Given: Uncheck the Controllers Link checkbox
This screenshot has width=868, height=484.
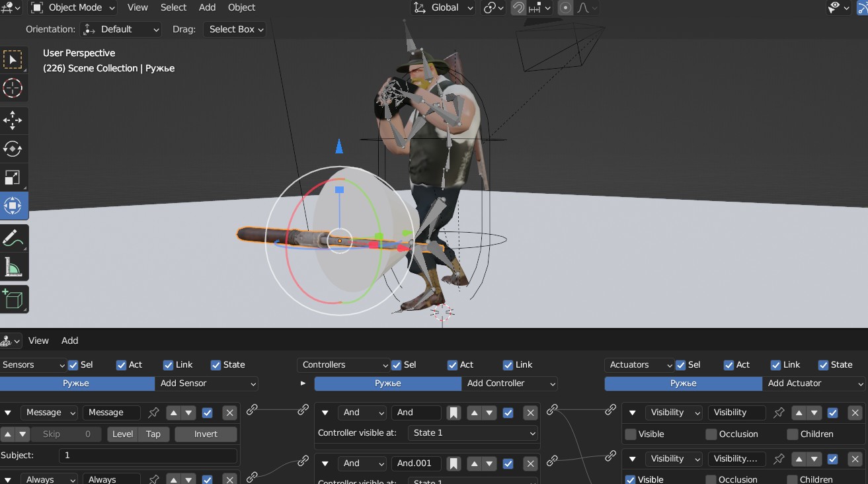Looking at the screenshot, I should (508, 365).
